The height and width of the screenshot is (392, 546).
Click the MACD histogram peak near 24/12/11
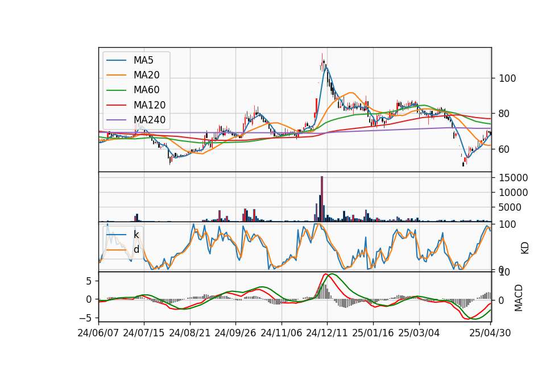324,291
